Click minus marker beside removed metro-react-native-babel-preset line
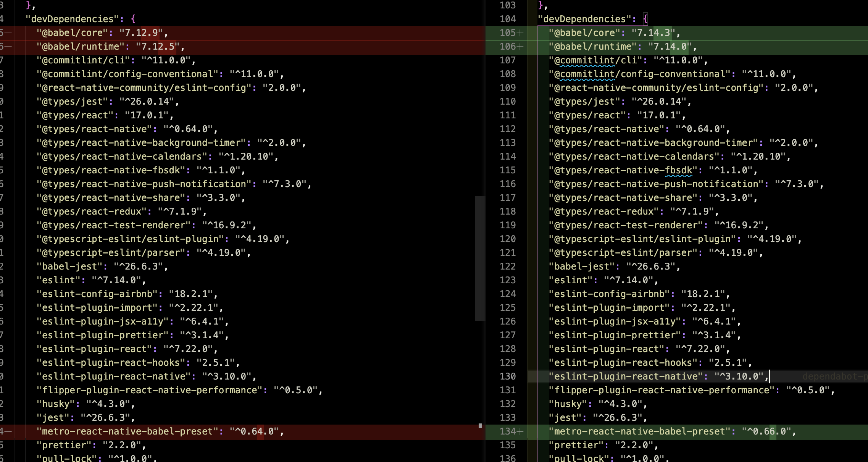This screenshot has height=462, width=868. (8, 431)
